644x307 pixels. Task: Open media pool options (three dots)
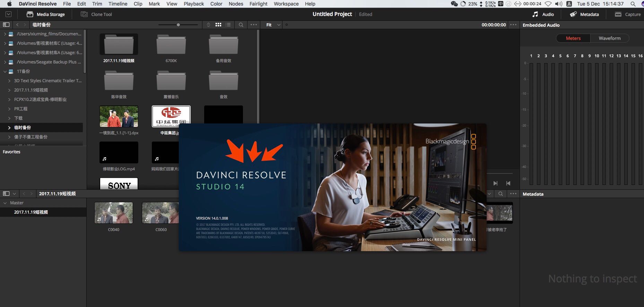pos(513,194)
